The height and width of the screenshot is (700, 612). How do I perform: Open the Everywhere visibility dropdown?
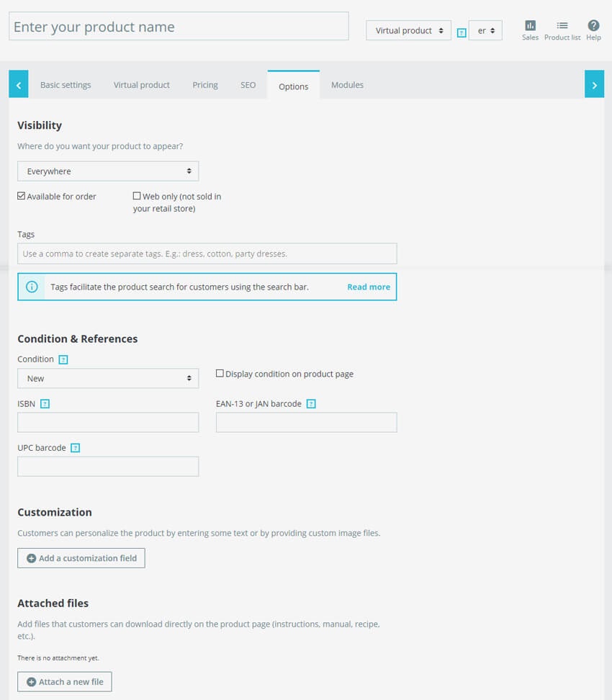[107, 171]
